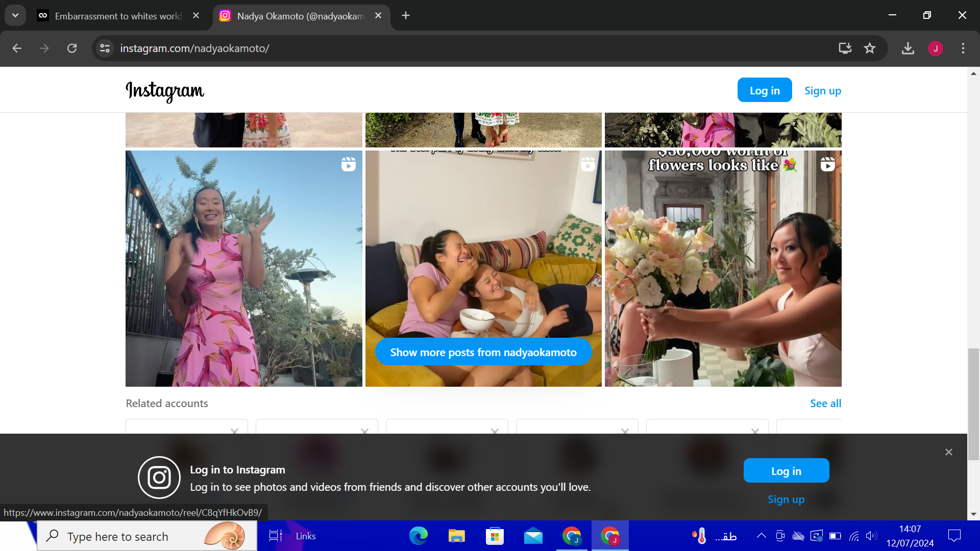
Task: Reload the current page
Action: tap(72, 48)
